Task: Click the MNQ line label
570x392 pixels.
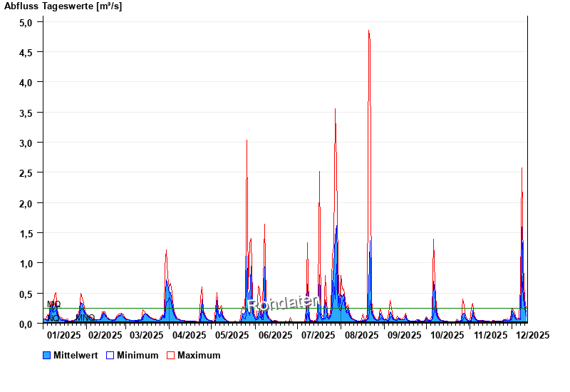Action: 85,317
